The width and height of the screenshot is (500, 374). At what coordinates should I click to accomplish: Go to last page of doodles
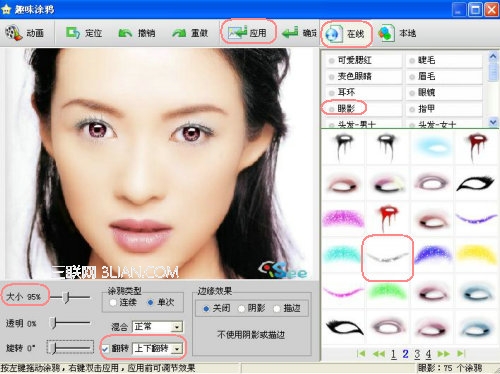click(x=460, y=354)
